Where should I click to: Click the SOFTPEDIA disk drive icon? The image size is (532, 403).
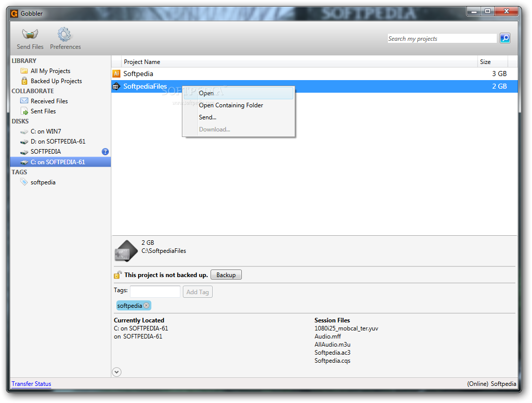24,152
